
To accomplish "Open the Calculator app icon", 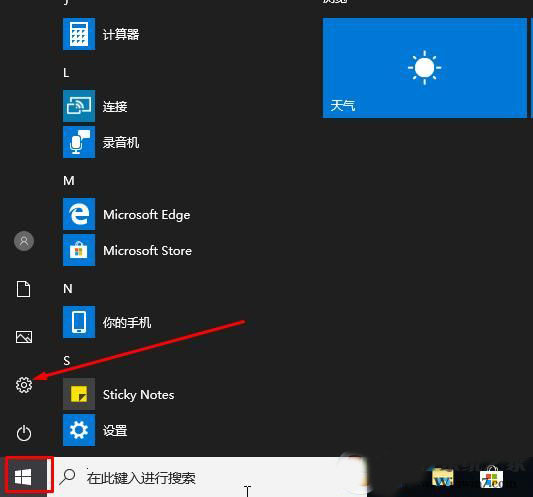I will point(79,34).
